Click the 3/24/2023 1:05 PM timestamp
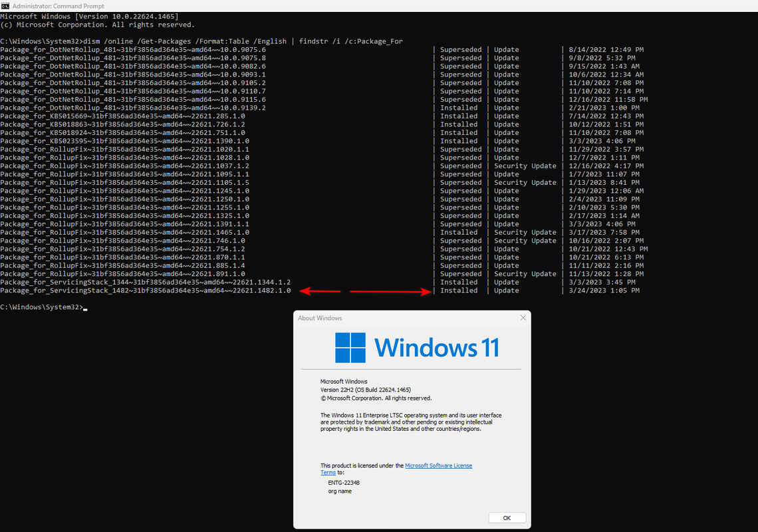The width and height of the screenshot is (758, 532). [x=604, y=291]
